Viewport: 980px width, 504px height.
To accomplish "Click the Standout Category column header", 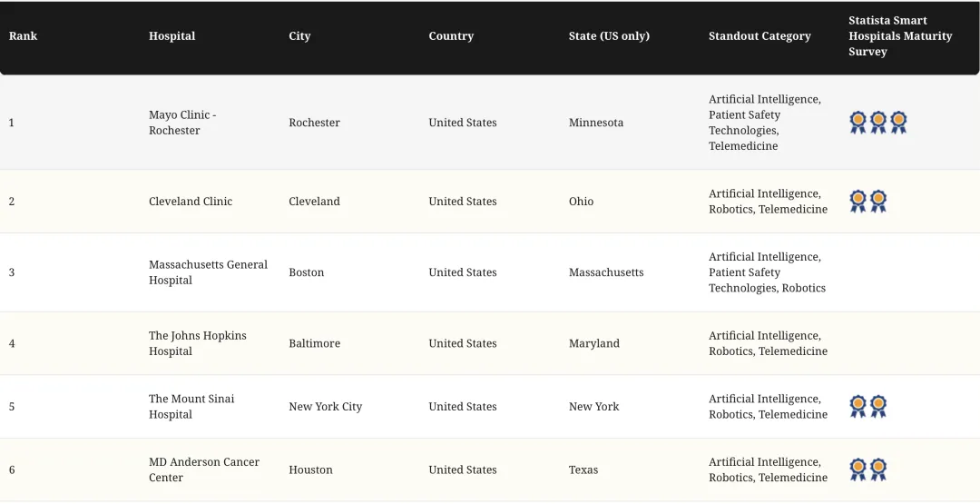I will 760,36.
